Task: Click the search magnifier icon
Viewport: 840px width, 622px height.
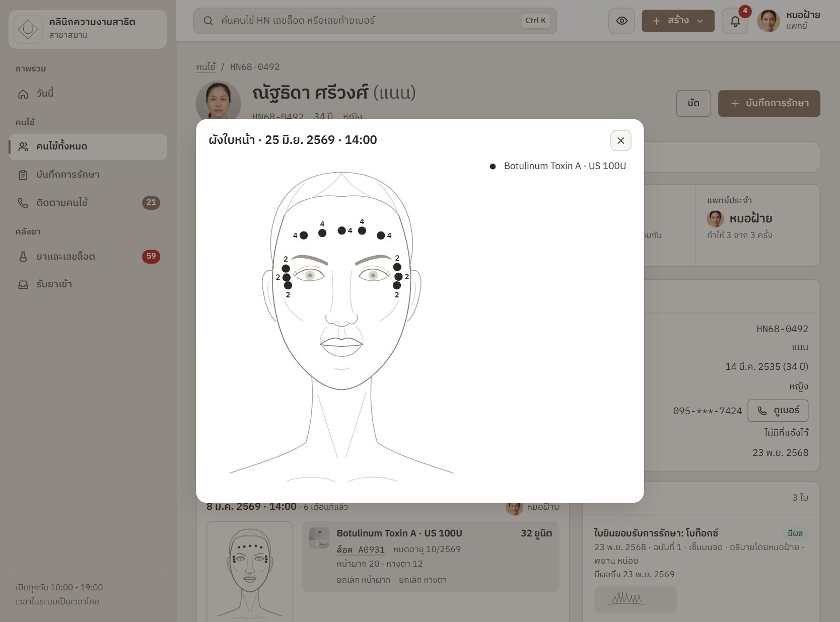Action: (208, 21)
